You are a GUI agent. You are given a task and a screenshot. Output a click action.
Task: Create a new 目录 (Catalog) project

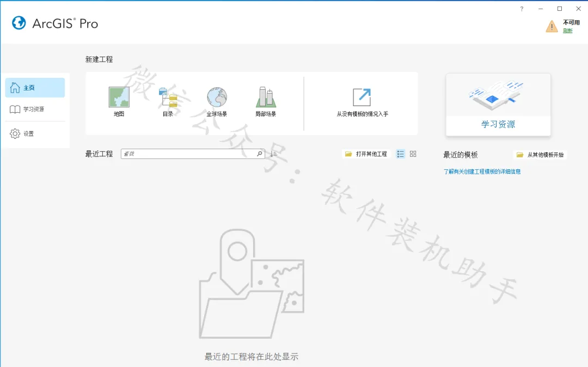pyautogui.click(x=168, y=102)
